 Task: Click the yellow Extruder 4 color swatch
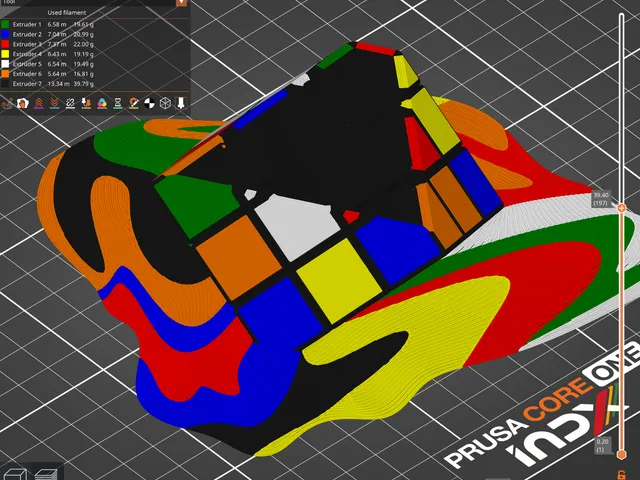coord(5,54)
